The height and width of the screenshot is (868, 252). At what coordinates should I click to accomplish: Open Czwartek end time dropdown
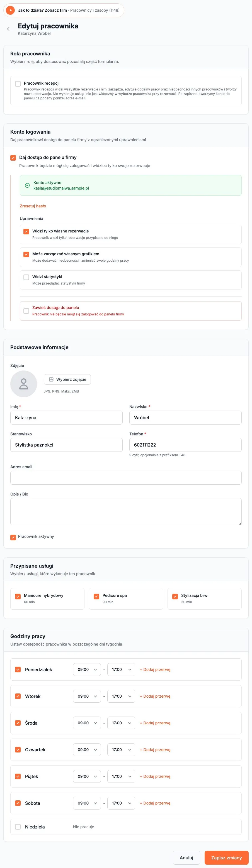pyautogui.click(x=121, y=750)
